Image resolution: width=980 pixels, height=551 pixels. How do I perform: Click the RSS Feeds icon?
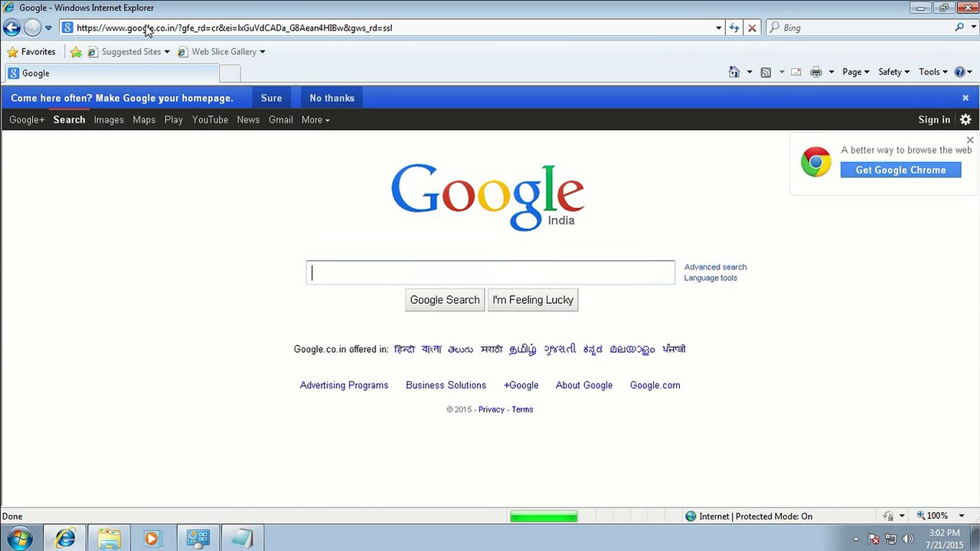(x=766, y=72)
